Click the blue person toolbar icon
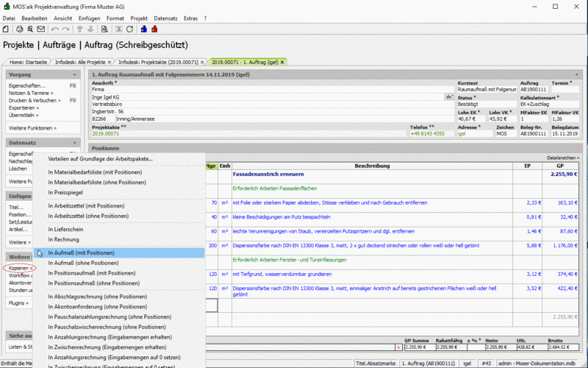Screen dimensions: 588x368 [x=144, y=29]
